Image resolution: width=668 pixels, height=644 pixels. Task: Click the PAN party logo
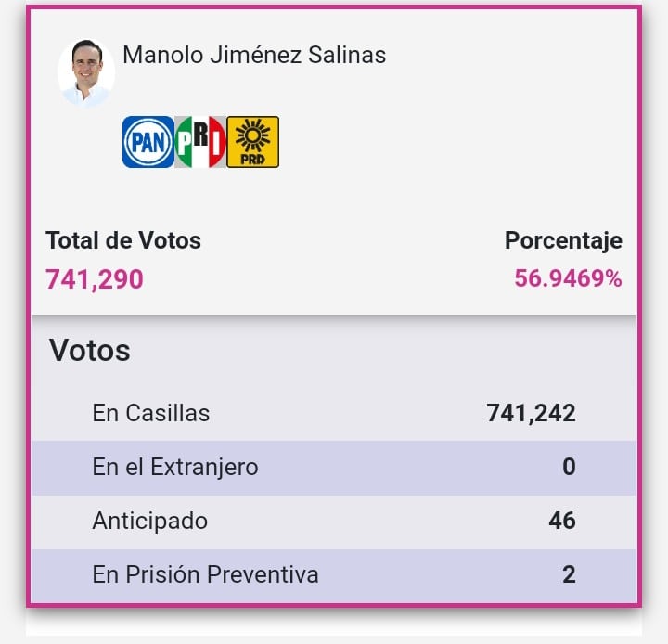tap(148, 142)
